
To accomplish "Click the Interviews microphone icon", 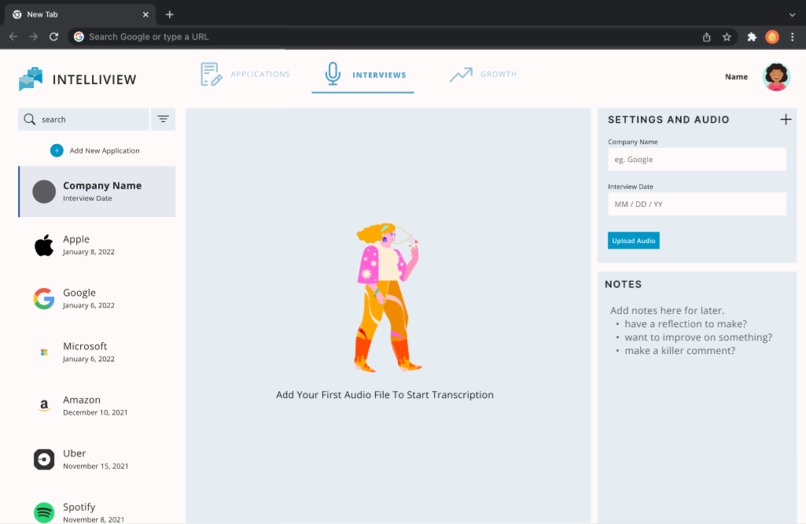I will 333,74.
